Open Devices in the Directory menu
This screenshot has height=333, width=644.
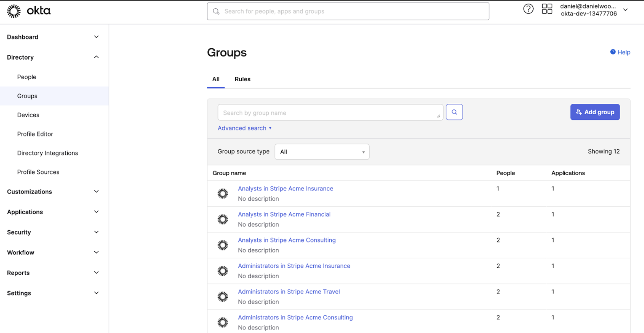[28, 115]
